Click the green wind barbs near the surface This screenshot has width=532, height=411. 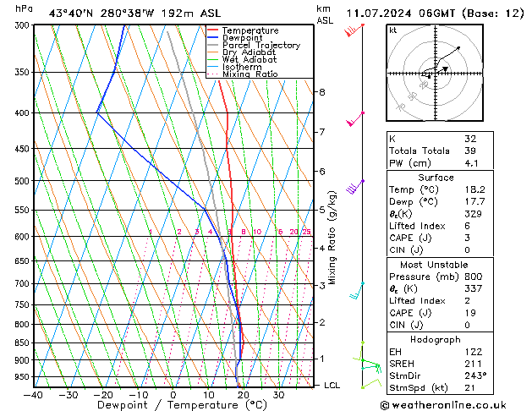365,365
